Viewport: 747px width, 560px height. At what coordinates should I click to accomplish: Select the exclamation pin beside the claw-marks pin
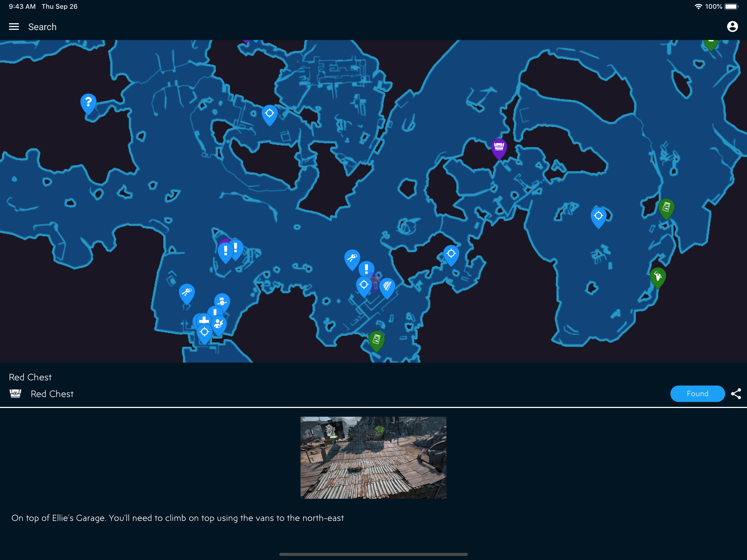click(x=366, y=269)
